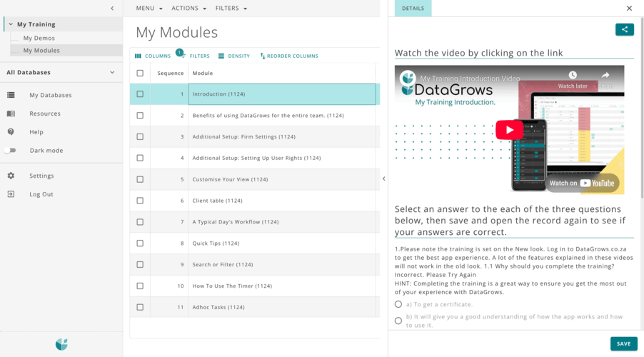Click the share icon in details panel

[624, 29]
